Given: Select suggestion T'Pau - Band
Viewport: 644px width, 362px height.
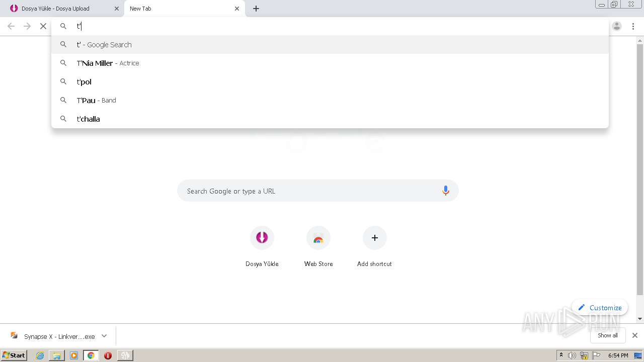Looking at the screenshot, I should tap(330, 100).
